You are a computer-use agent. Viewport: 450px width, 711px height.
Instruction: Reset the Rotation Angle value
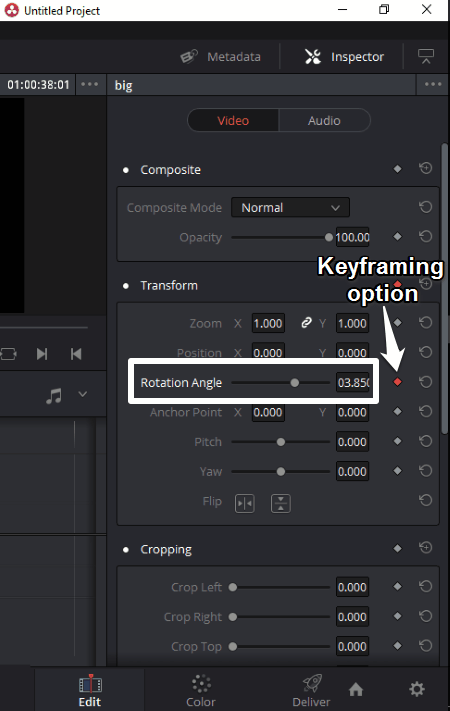tap(426, 382)
